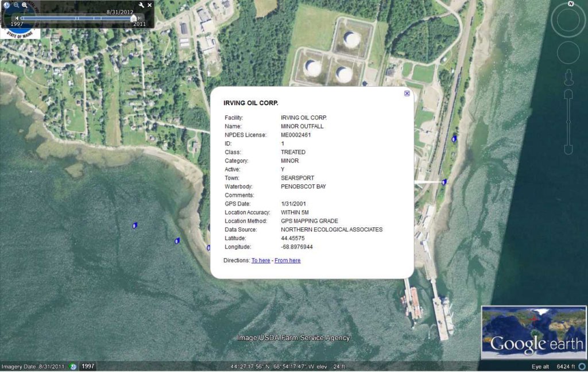Screen dimensions: 588x372
Task: Click the look-around joystick ring
Action: [568, 20]
